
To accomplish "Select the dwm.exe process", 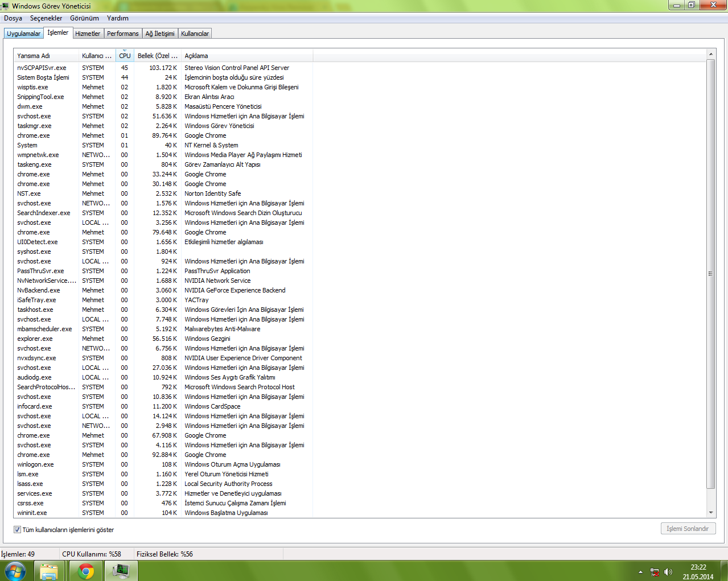I will click(x=163, y=106).
